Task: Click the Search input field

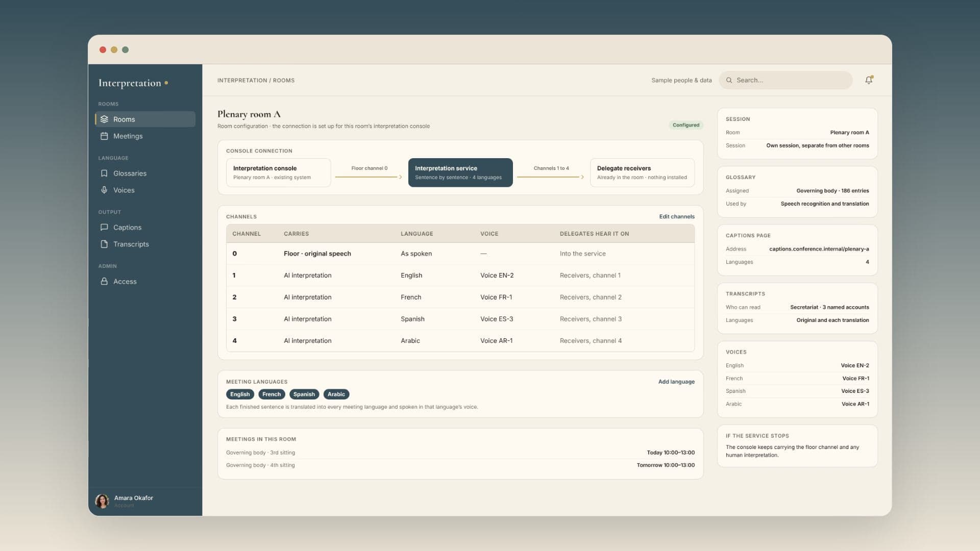Action: coord(786,80)
